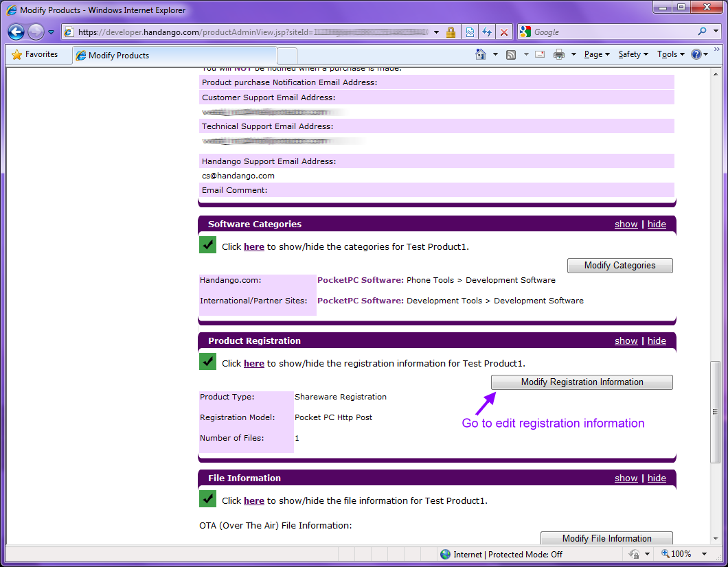This screenshot has width=728, height=567.
Task: Click the Modify File Information button
Action: [x=606, y=538]
